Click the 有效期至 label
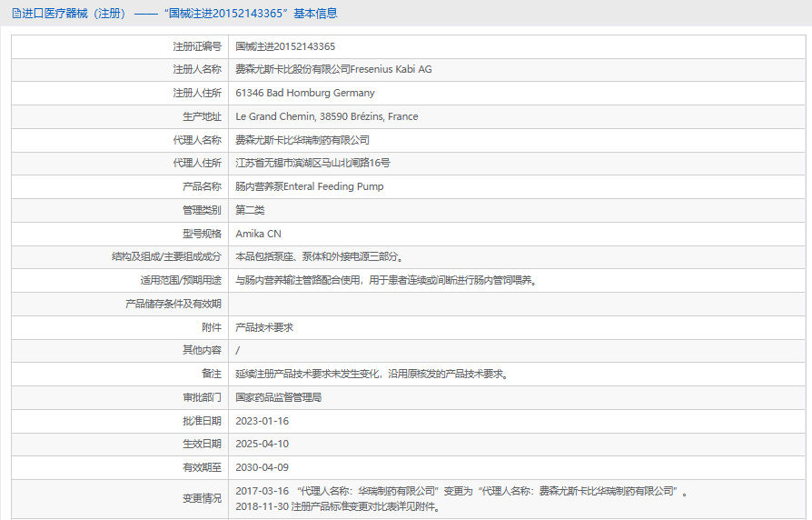Viewport: 812px width, 520px height. click(x=202, y=467)
